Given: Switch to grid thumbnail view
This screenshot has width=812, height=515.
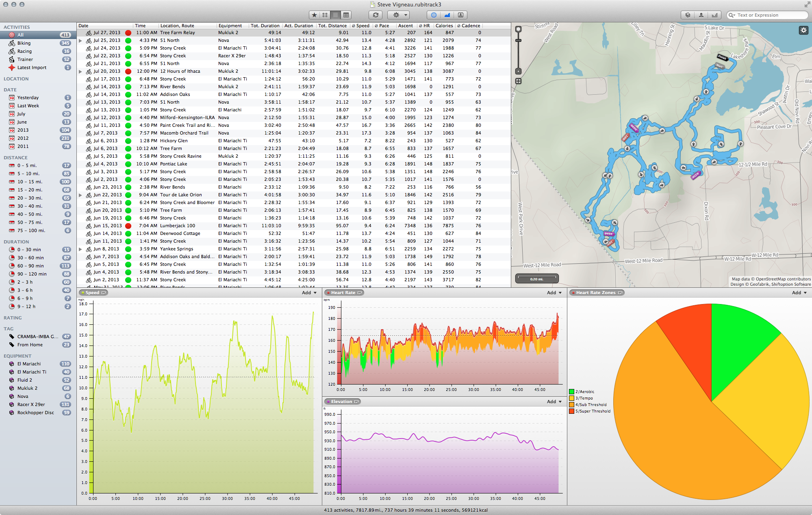Looking at the screenshot, I should (325, 15).
